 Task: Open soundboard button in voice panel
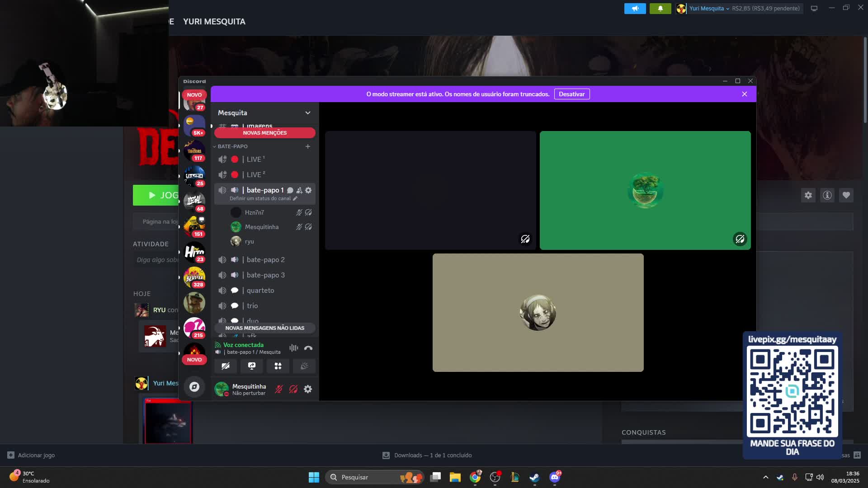pos(304,366)
